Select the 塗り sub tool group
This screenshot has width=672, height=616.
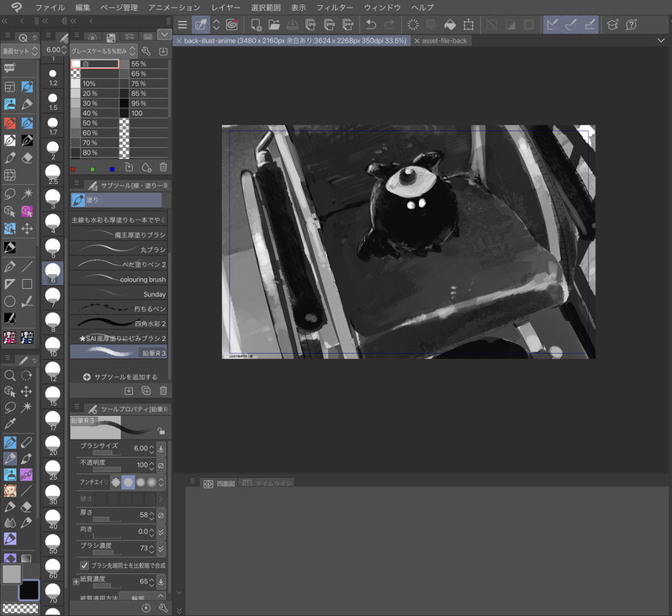pyautogui.click(x=116, y=200)
